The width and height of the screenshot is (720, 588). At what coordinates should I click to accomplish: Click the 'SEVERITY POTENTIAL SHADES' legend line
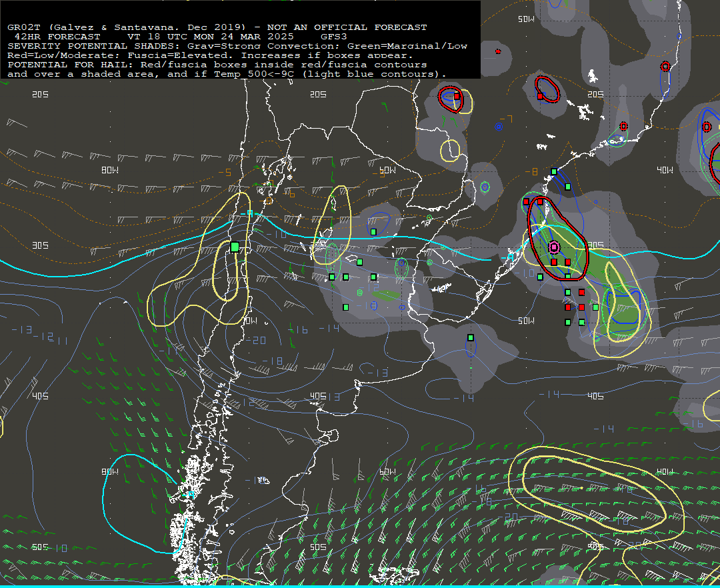[x=237, y=46]
